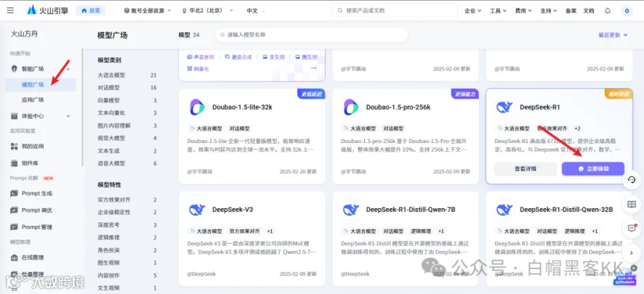Open the 最近更新 sort dropdown
This screenshot has height=294, width=644.
(613, 35)
